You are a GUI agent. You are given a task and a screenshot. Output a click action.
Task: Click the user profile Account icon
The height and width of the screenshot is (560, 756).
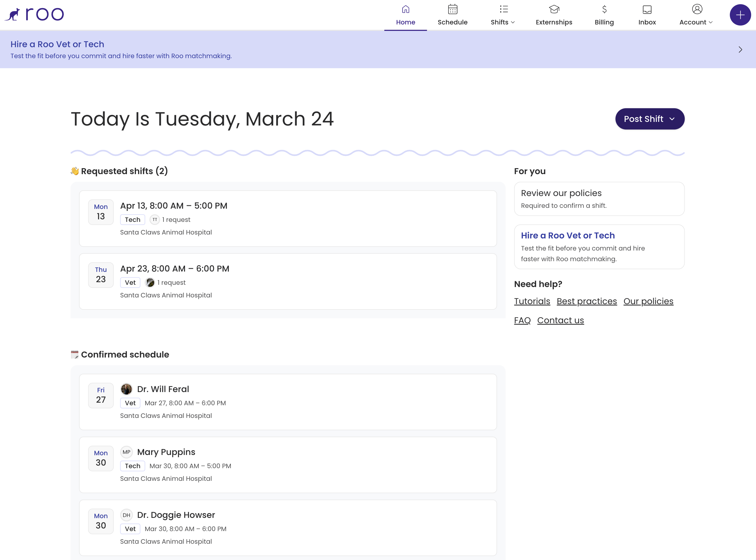697,9
